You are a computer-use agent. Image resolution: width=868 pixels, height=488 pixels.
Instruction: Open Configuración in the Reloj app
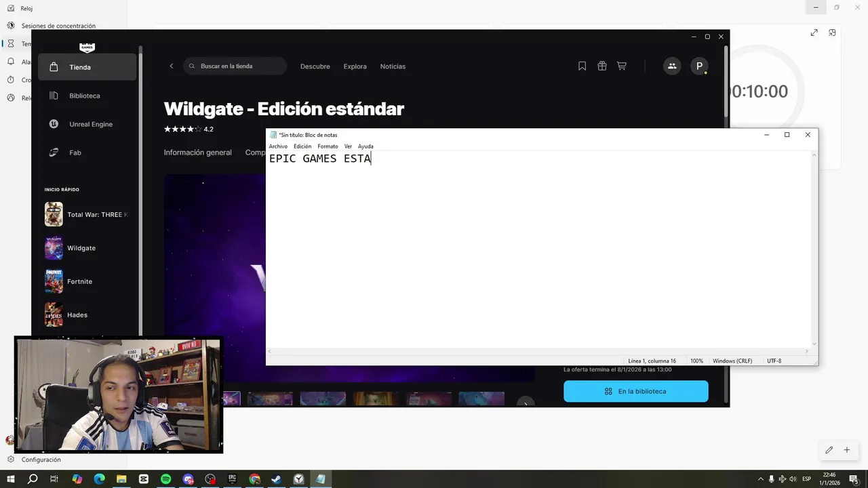[x=41, y=460]
